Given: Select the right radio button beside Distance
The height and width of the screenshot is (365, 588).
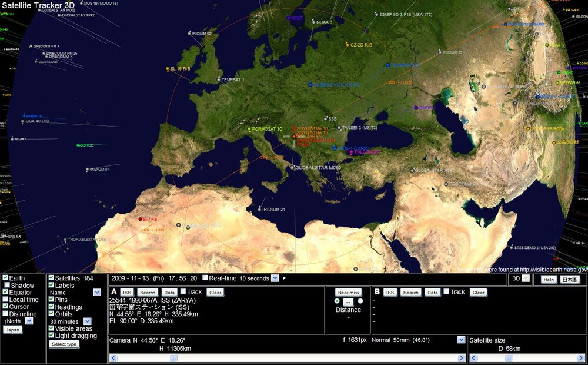Looking at the screenshot, I should click(x=360, y=301).
